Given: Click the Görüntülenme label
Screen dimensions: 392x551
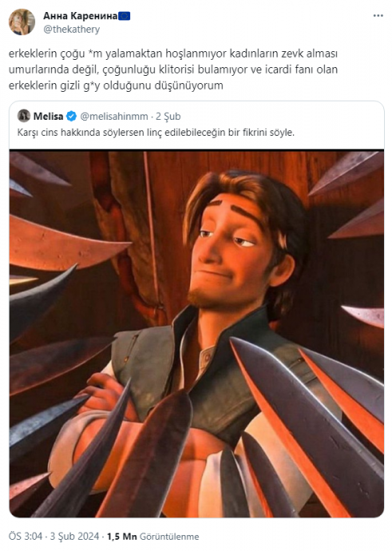Looking at the screenshot, I should click(x=169, y=537).
